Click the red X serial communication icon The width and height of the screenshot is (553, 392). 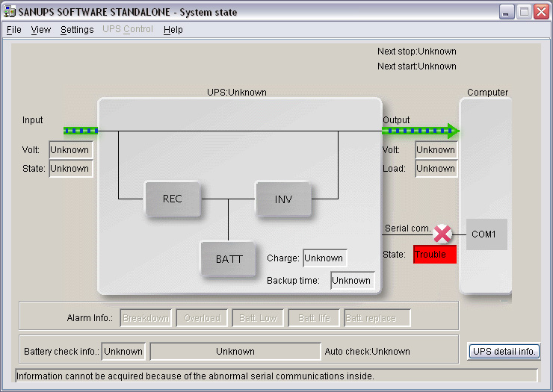click(442, 234)
